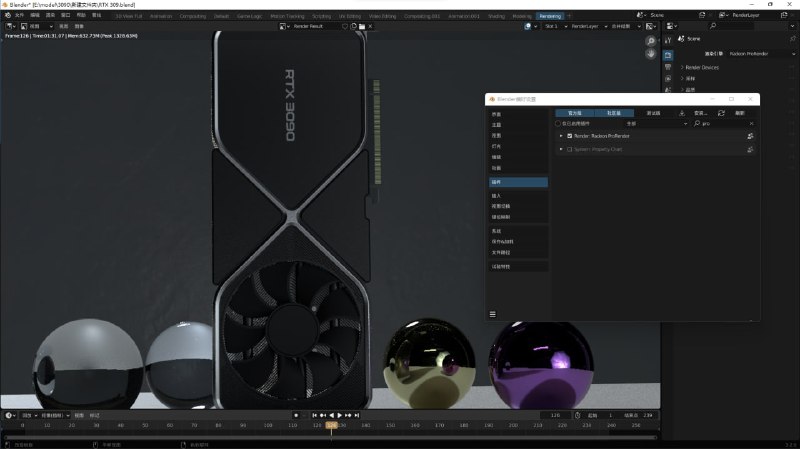Click the preview range clock icon in timeline

pyautogui.click(x=578, y=415)
